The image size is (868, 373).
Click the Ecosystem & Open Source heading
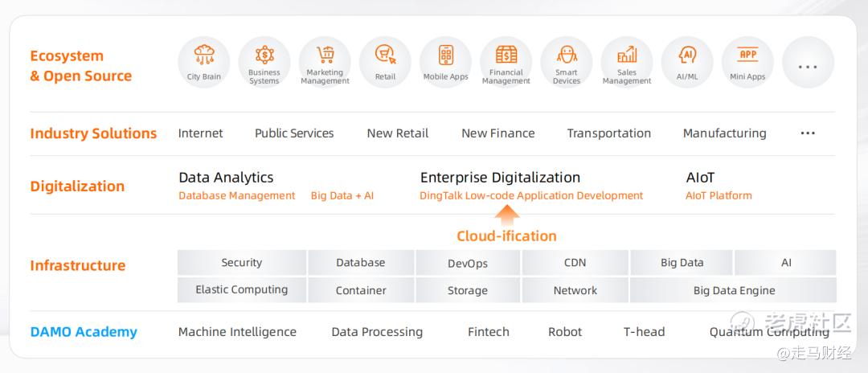[x=81, y=66]
